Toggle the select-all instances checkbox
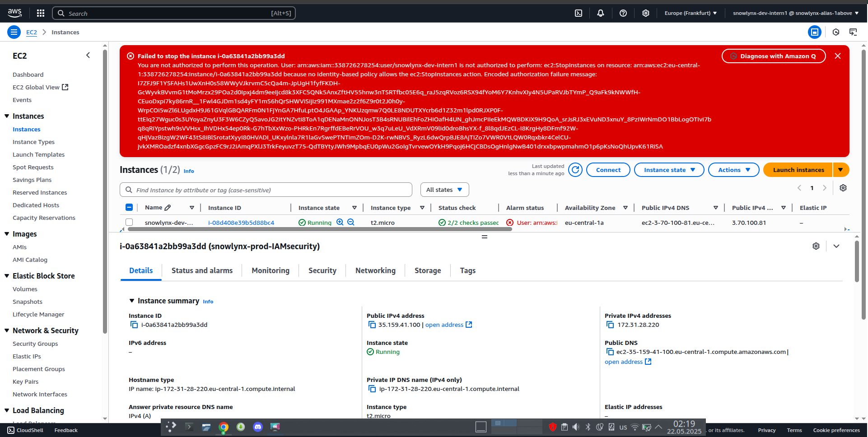Viewport: 868px width, 437px height. point(129,208)
